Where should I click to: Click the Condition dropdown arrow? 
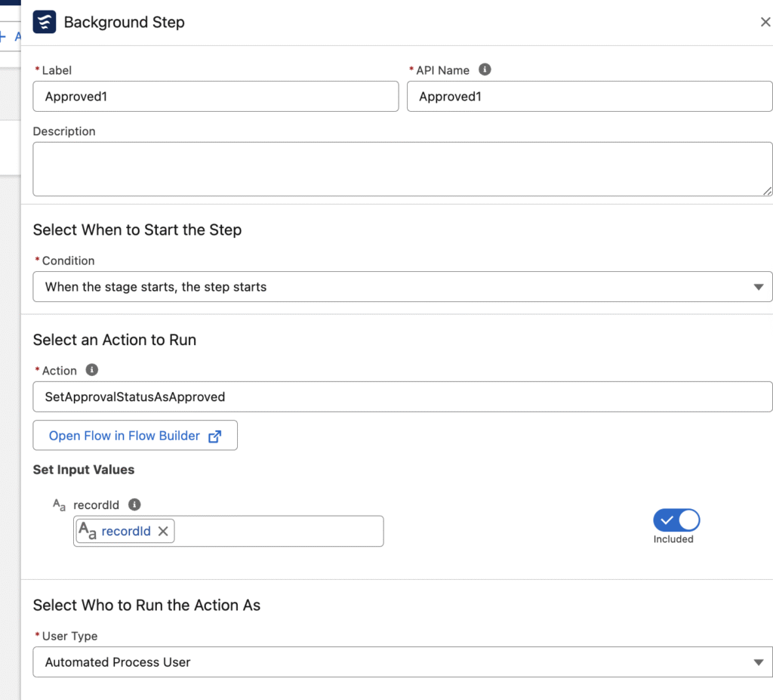tap(758, 287)
